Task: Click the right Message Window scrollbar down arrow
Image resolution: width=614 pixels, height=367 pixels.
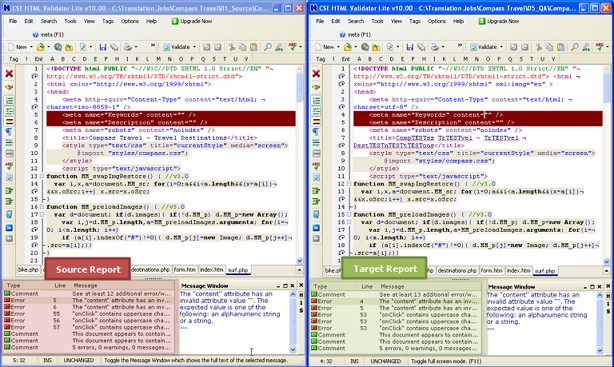Action: click(x=600, y=351)
